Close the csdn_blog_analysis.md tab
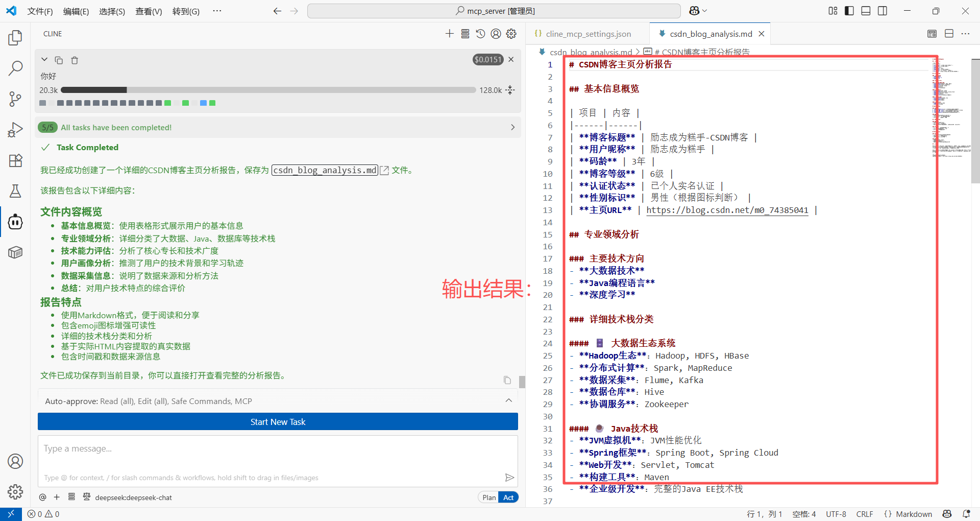Image resolution: width=980 pixels, height=521 pixels. tap(762, 34)
